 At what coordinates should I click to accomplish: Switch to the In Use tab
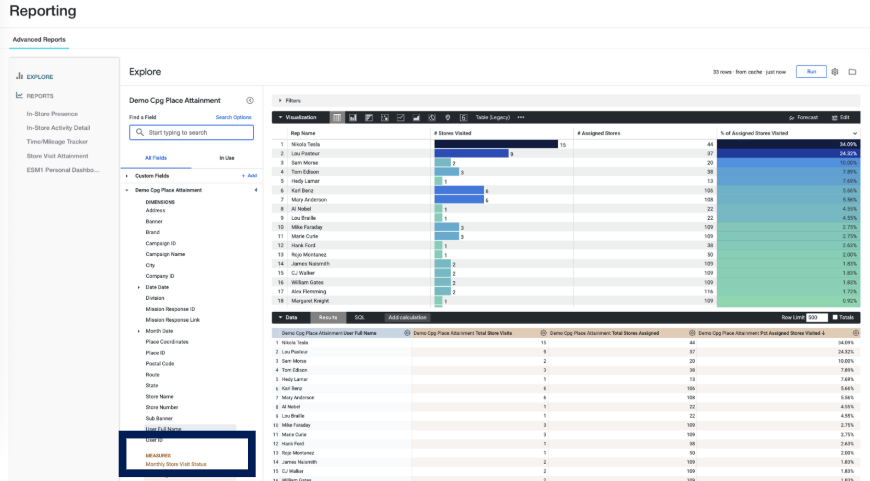[226, 158]
